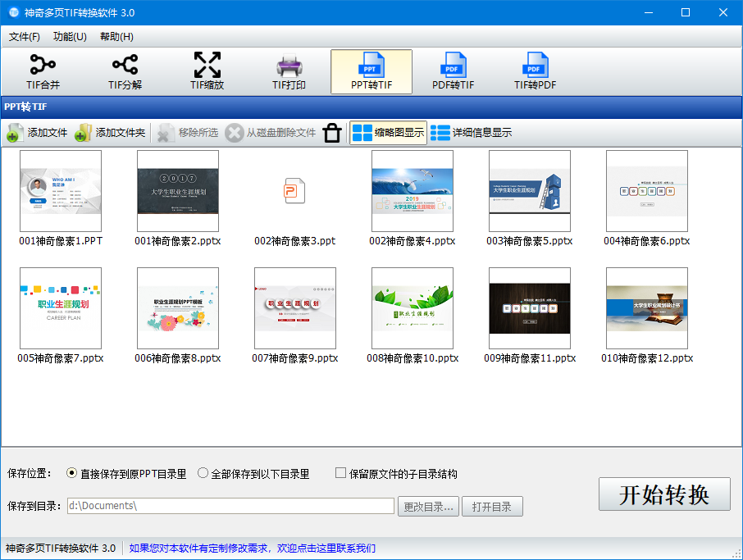Select thumbnail 006神奇像素8.pptx
Viewport: 743px width, 560px height.
click(178, 308)
